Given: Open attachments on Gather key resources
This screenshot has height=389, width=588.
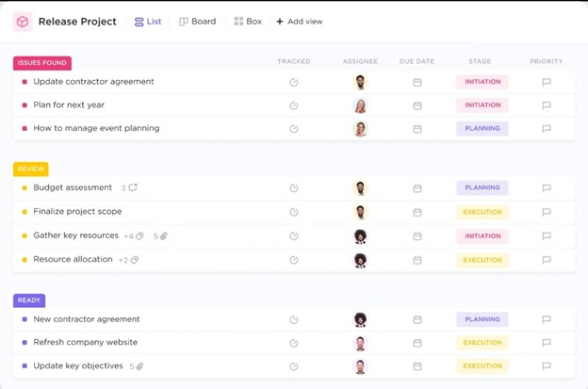Looking at the screenshot, I should pyautogui.click(x=163, y=236).
